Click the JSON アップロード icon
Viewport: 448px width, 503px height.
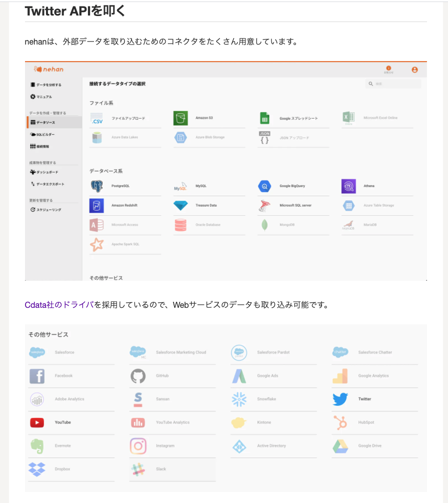pyautogui.click(x=264, y=138)
